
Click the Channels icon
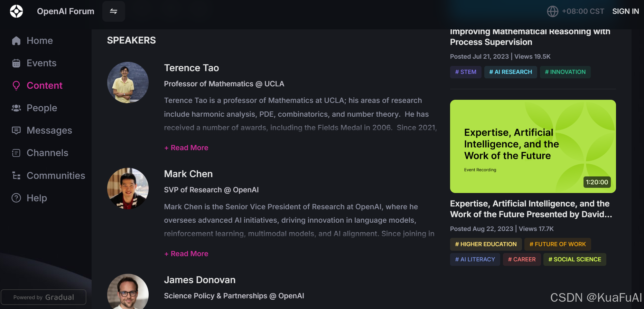tap(16, 153)
